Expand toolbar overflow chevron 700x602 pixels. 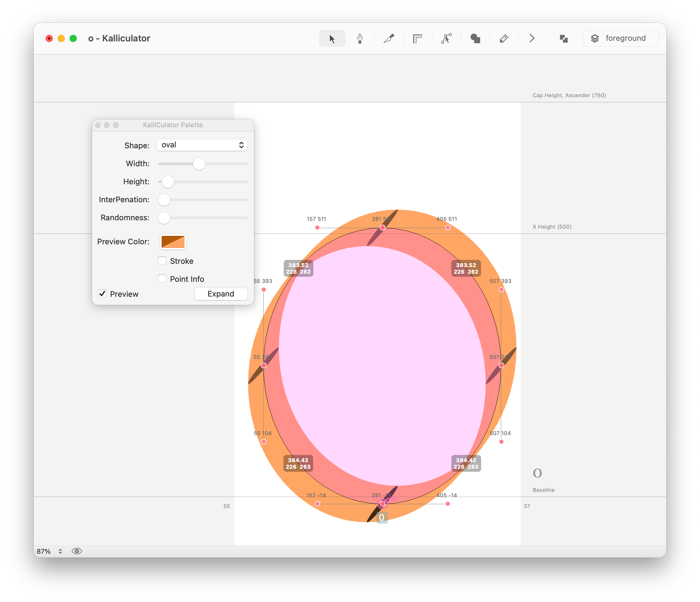click(532, 38)
